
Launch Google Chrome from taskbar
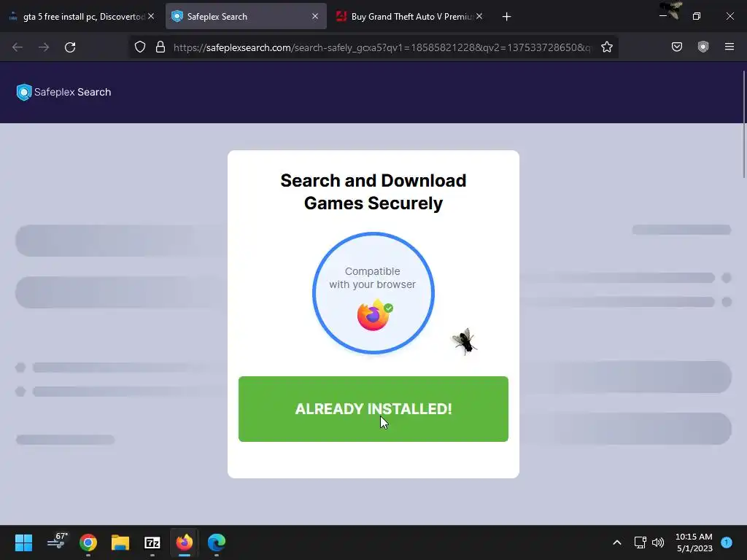(x=88, y=542)
